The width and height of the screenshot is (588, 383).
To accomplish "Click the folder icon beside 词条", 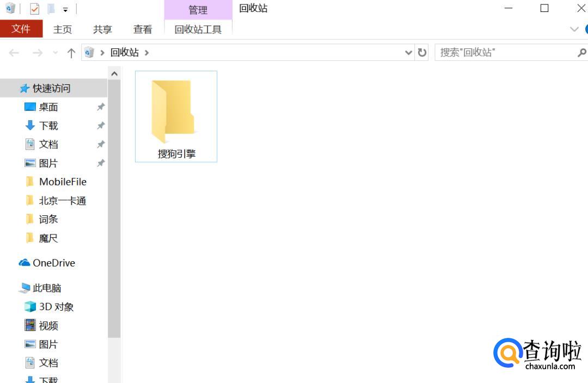I will [x=30, y=219].
